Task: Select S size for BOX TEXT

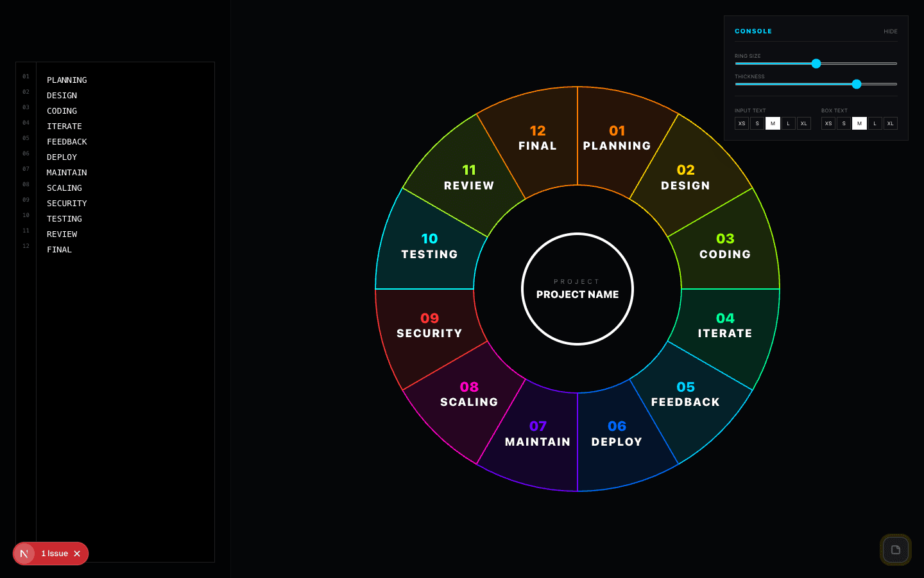Action: coord(843,123)
